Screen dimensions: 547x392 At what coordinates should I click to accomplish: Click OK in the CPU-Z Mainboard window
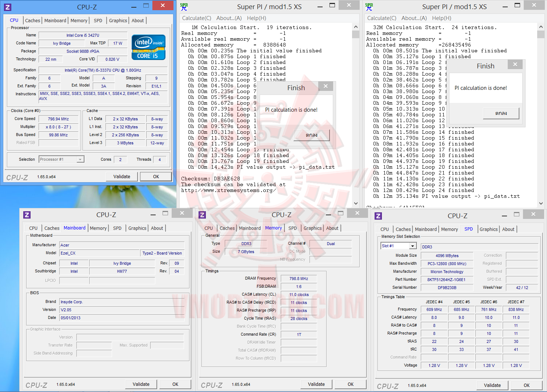click(x=175, y=384)
